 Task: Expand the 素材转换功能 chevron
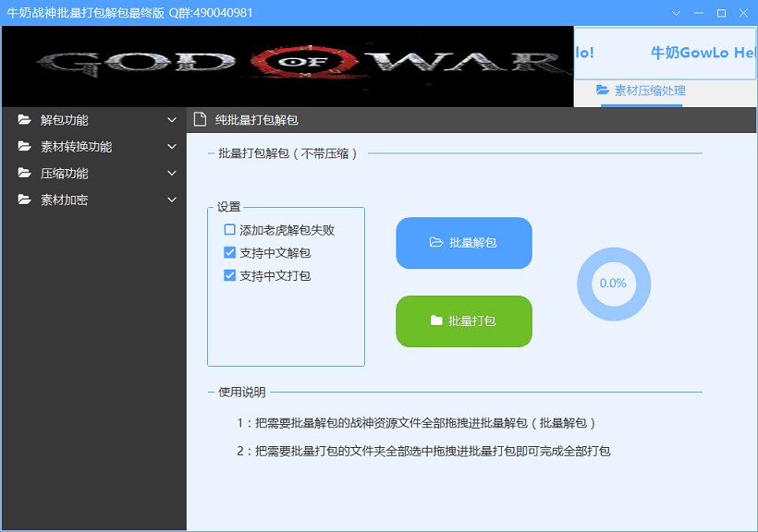[172, 147]
